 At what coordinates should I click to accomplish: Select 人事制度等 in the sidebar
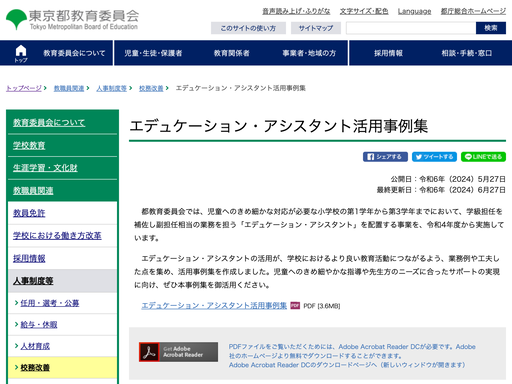33,281
